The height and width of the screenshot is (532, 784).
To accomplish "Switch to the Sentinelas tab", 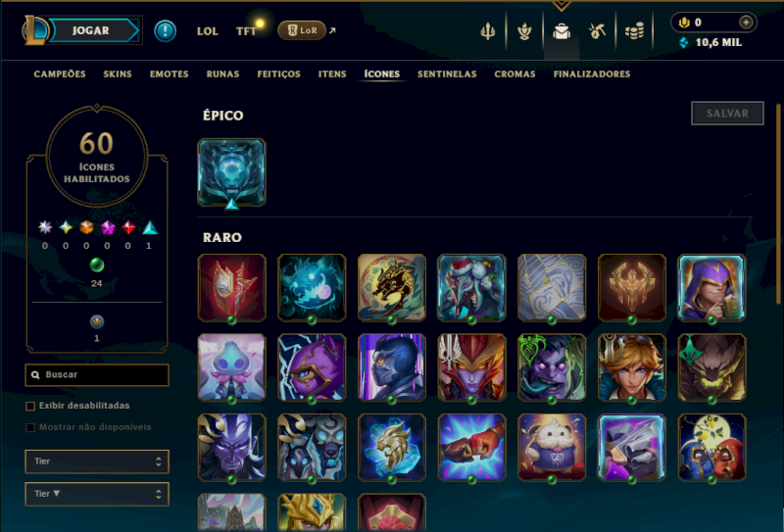I will coord(447,74).
